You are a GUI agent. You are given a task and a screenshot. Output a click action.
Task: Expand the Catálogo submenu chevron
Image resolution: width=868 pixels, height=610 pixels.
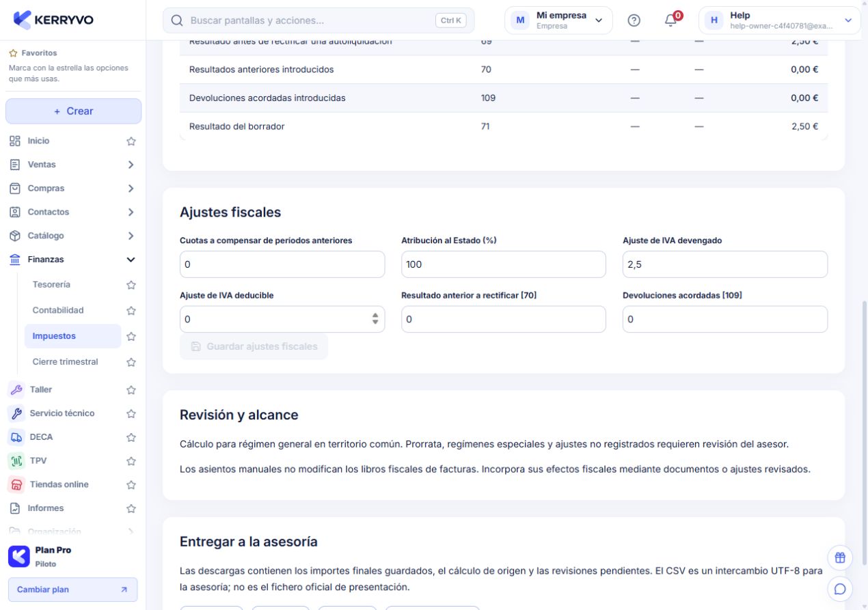pos(131,236)
